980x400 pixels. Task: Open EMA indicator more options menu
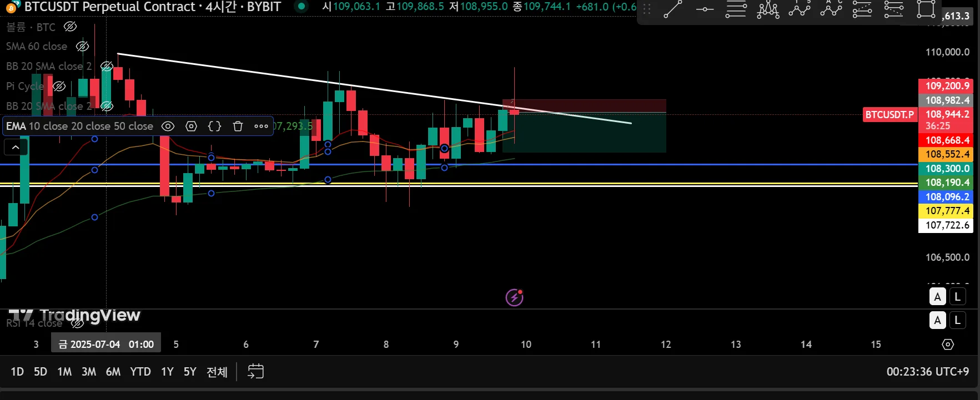pyautogui.click(x=261, y=126)
